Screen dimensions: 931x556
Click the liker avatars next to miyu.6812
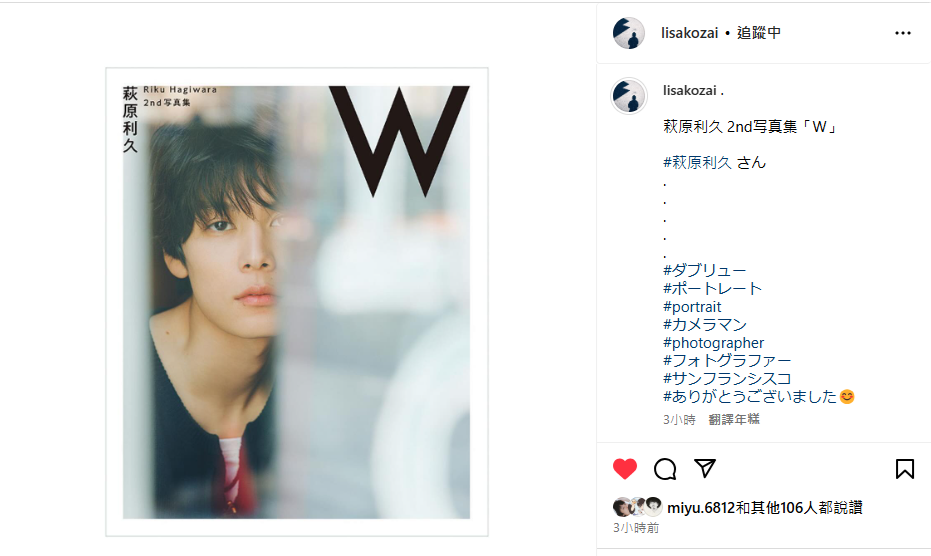tap(637, 507)
